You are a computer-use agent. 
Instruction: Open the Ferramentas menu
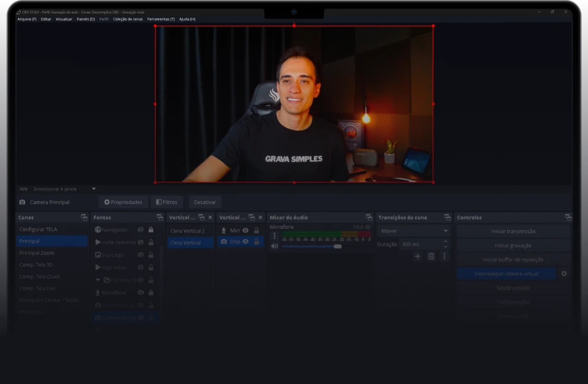pyautogui.click(x=161, y=19)
